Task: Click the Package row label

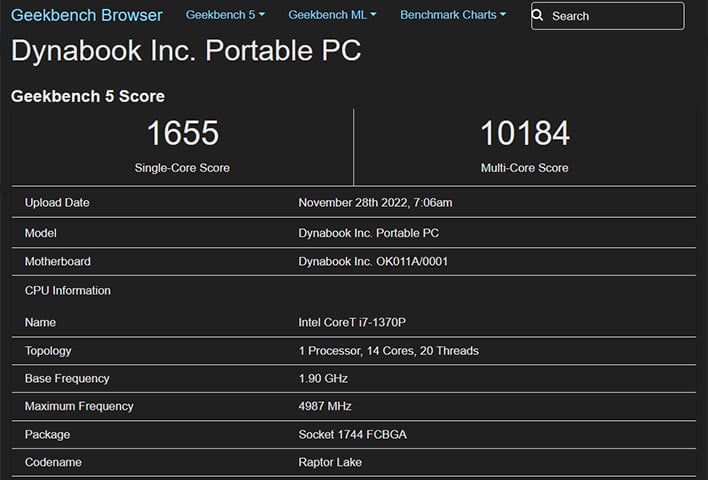Action: [47, 434]
